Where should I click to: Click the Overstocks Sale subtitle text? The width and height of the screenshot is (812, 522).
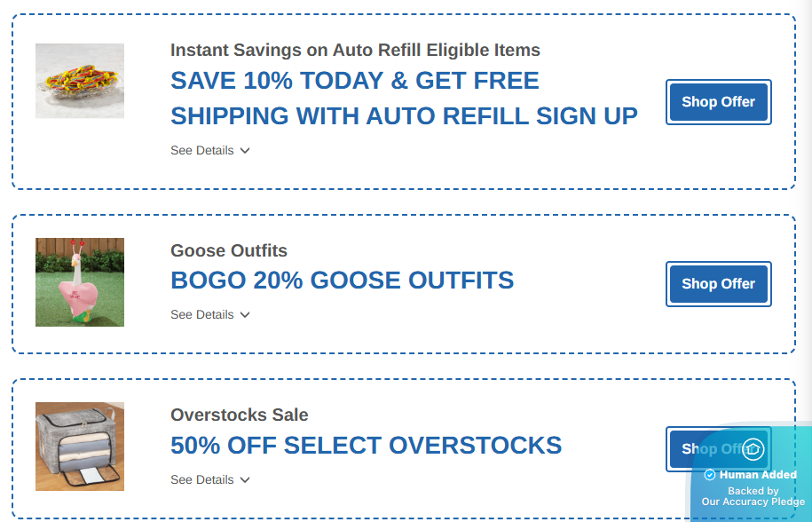(x=240, y=415)
